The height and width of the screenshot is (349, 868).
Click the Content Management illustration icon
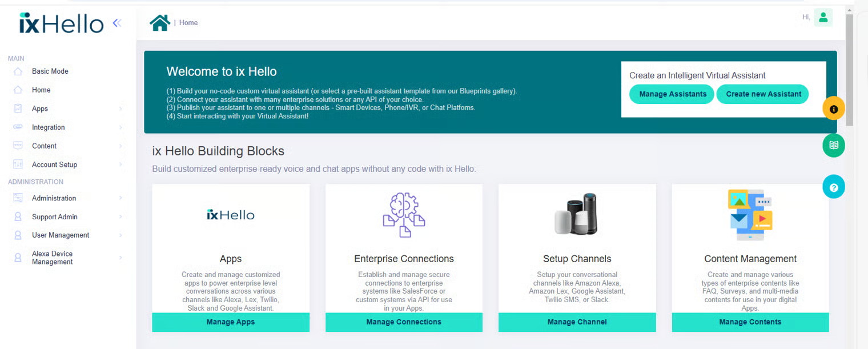pyautogui.click(x=750, y=215)
